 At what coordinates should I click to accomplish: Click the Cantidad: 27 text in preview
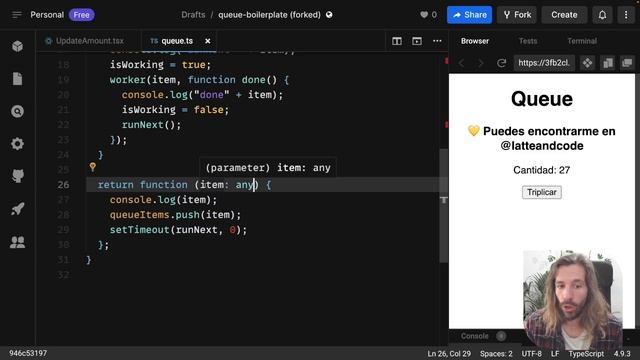click(542, 170)
